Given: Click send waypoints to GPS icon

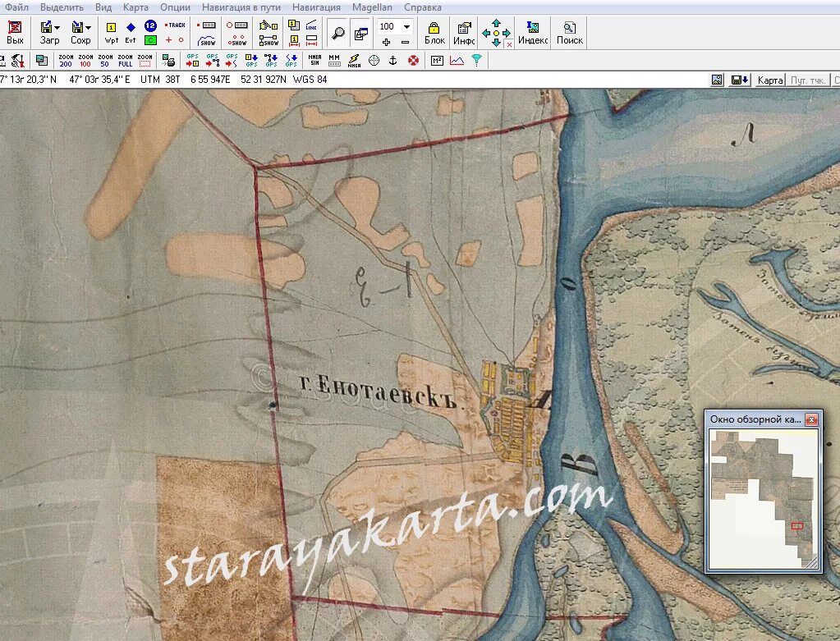Looking at the screenshot, I should (x=193, y=61).
